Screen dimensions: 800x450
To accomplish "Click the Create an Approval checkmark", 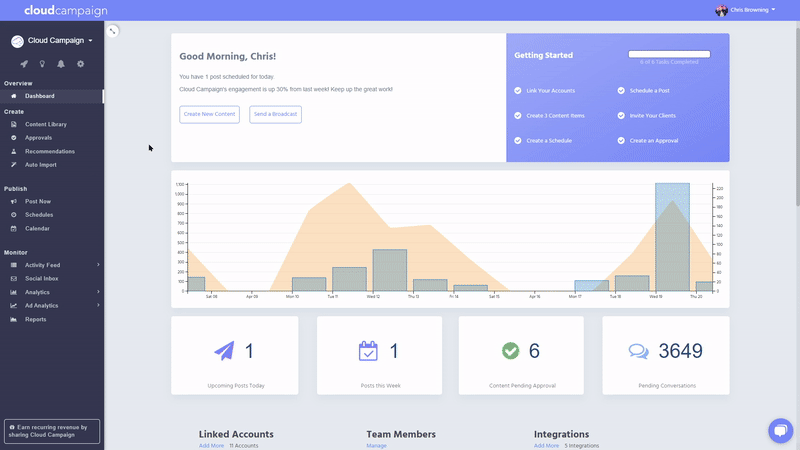I will tap(621, 141).
